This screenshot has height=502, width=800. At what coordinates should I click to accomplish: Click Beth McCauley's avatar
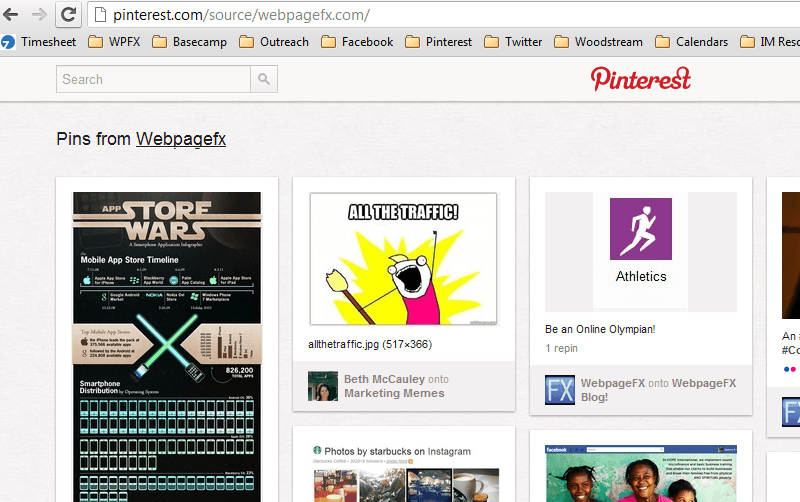coord(322,386)
